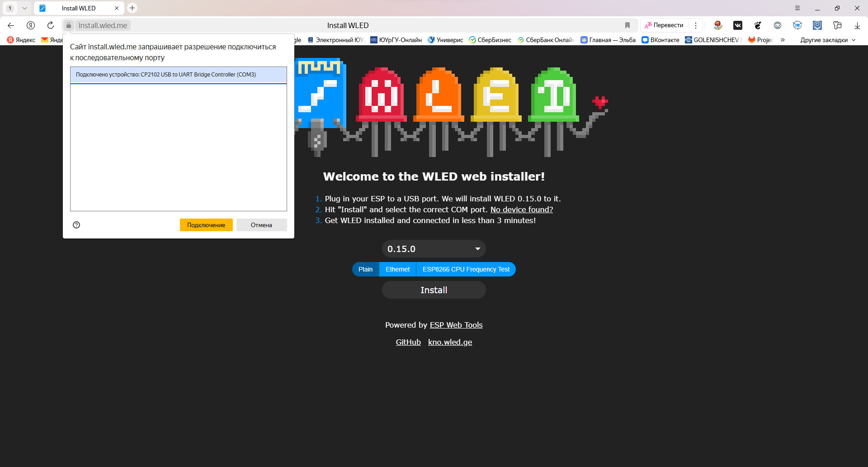The width and height of the screenshot is (868, 467).
Task: Go back with the browser back arrow
Action: click(x=11, y=25)
